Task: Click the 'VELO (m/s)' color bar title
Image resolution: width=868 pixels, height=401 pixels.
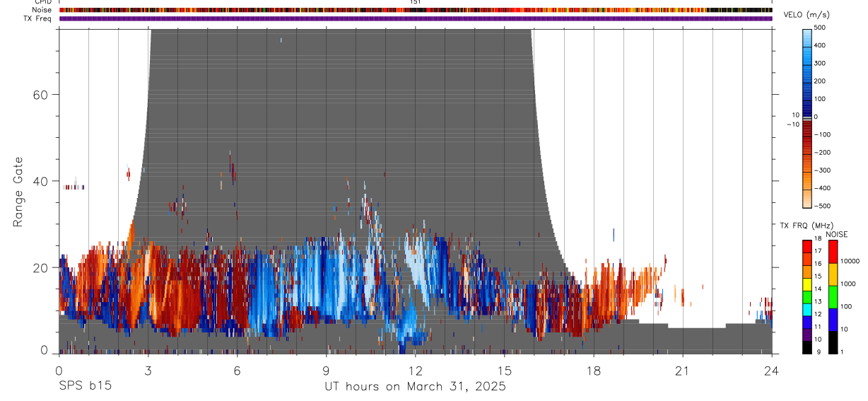Action: click(x=807, y=16)
